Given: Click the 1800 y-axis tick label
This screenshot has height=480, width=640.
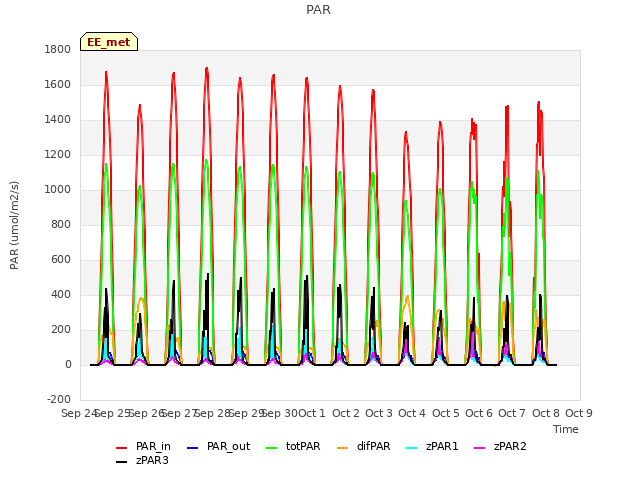Looking at the screenshot, I should (58, 49).
